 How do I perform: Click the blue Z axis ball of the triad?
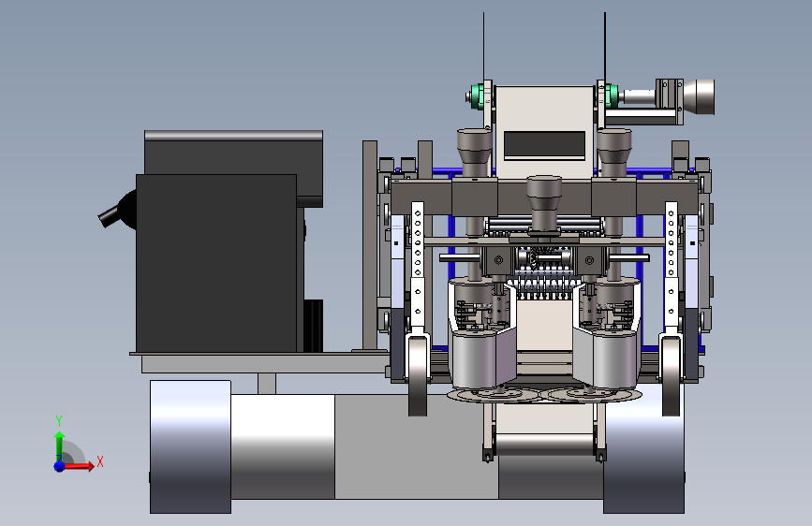(x=60, y=466)
